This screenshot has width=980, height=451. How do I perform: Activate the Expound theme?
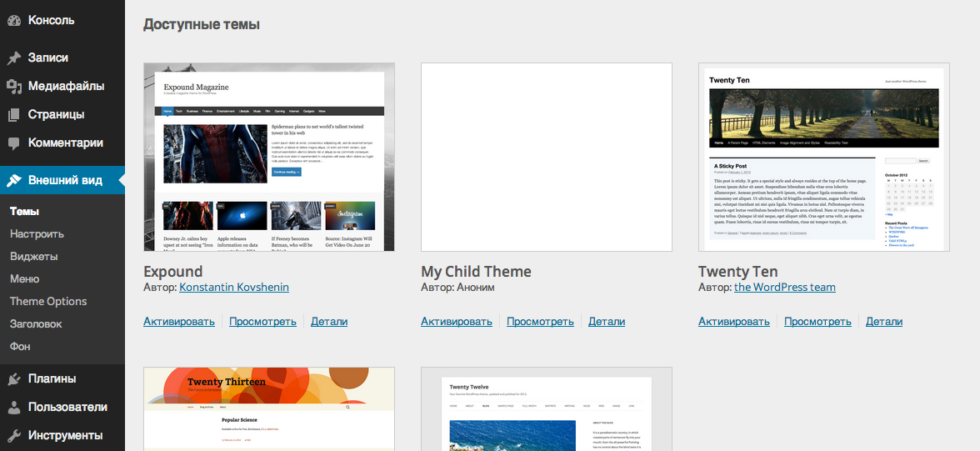click(178, 322)
